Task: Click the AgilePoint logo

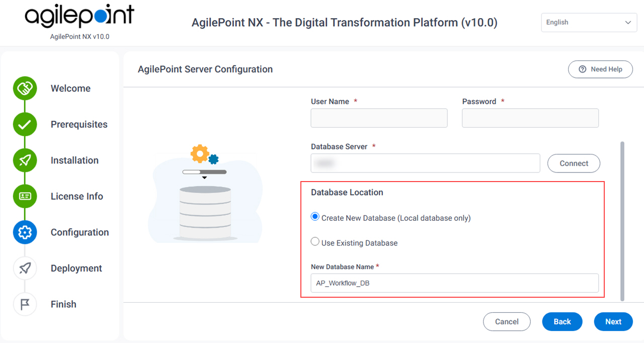Action: (79, 16)
